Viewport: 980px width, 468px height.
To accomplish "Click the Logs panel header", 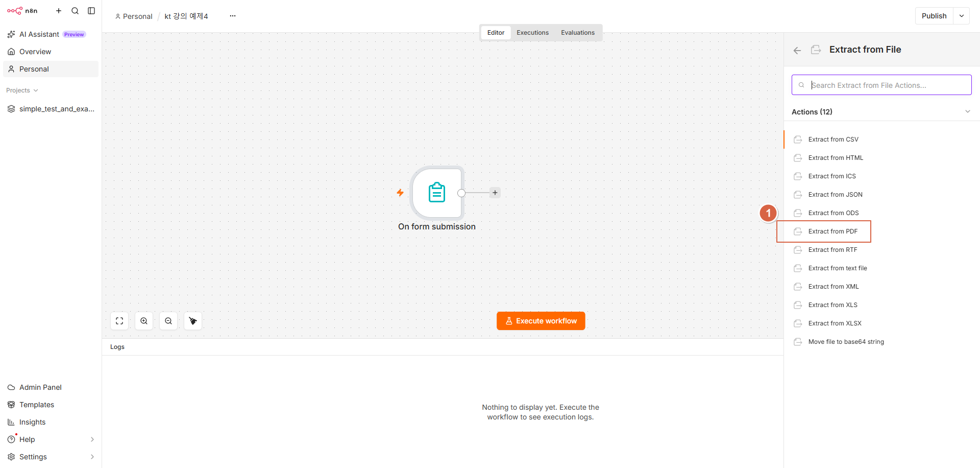I will click(x=443, y=347).
